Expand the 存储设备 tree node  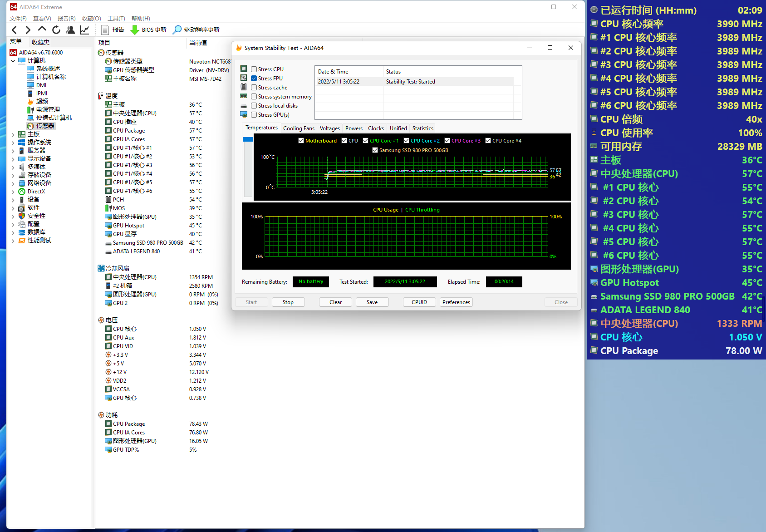point(13,175)
